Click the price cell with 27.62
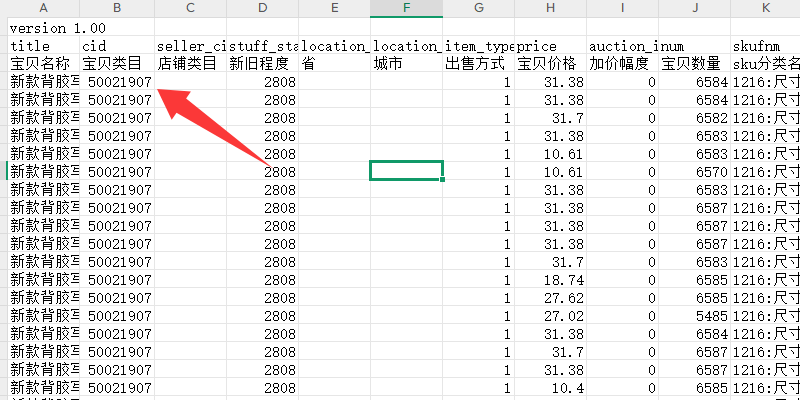This screenshot has width=800, height=400. pyautogui.click(x=550, y=298)
